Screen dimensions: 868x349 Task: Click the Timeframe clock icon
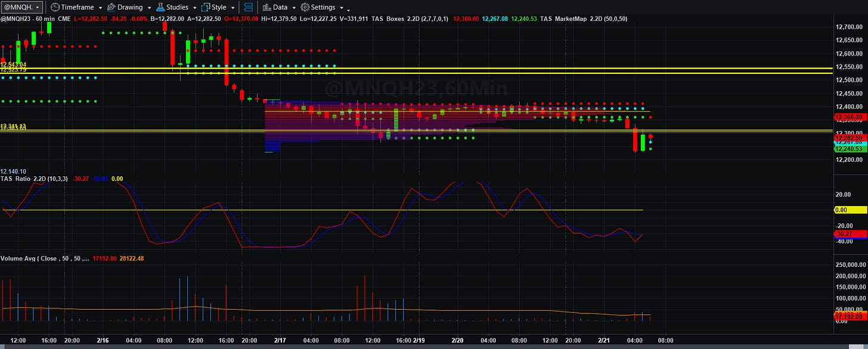[x=55, y=7]
